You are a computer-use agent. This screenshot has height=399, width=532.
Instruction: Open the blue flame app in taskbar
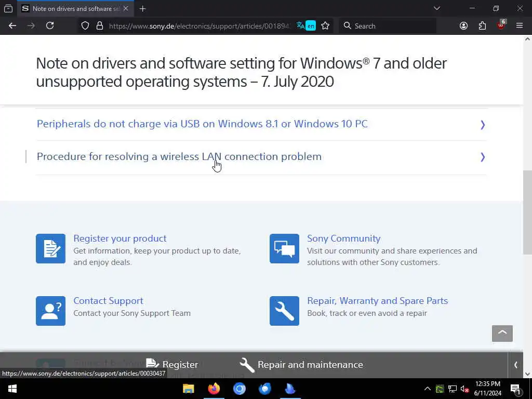[290, 389]
